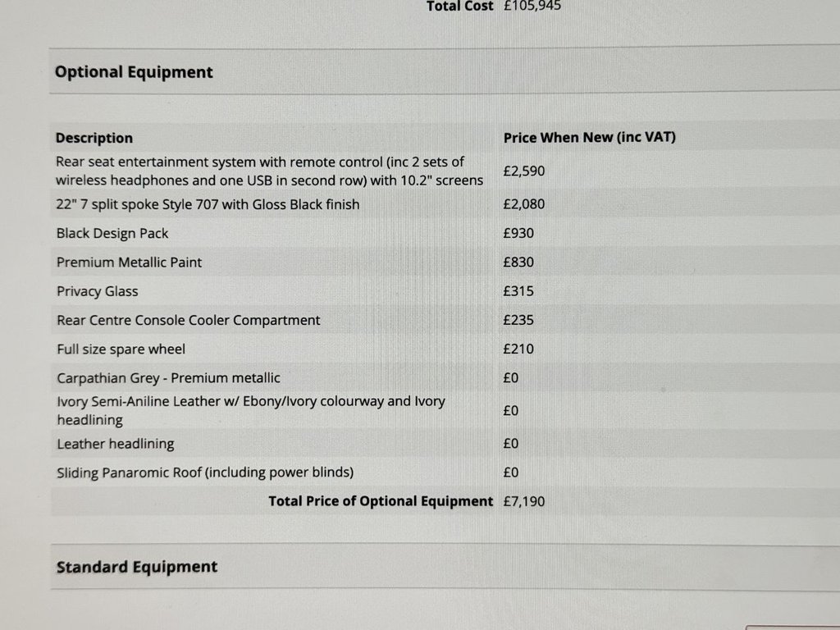Click the Leather headlining row

(x=115, y=444)
